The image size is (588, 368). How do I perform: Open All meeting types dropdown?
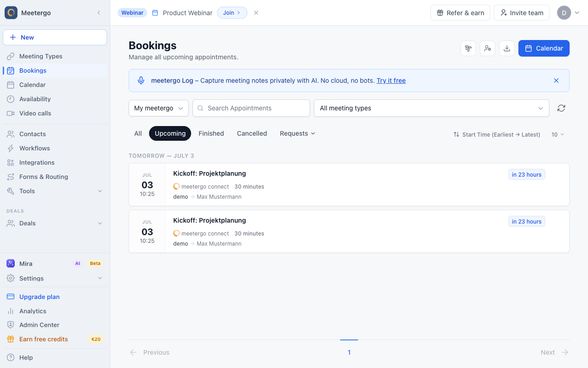(x=431, y=108)
